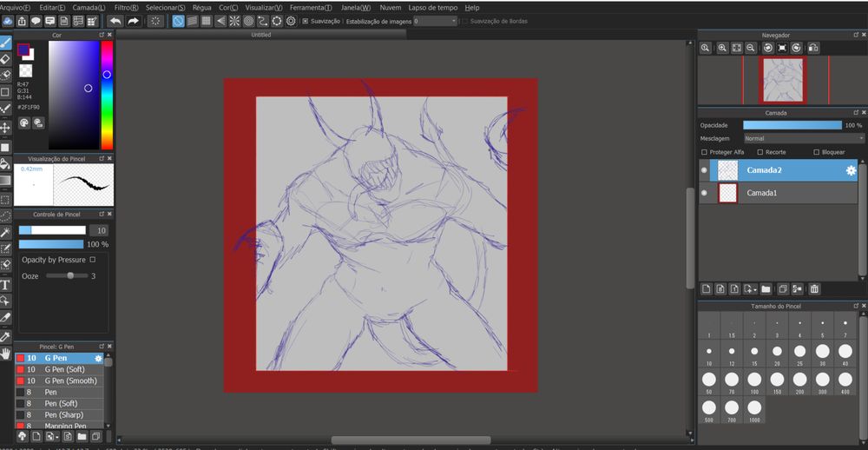Image resolution: width=868 pixels, height=450 pixels.
Task: Enable the concentric circle snap guide
Action: pos(248,21)
